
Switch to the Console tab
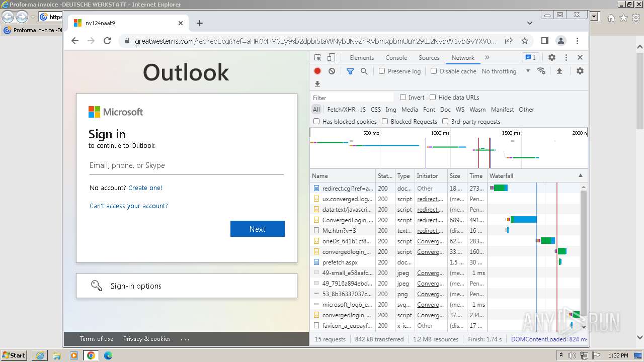click(396, 57)
